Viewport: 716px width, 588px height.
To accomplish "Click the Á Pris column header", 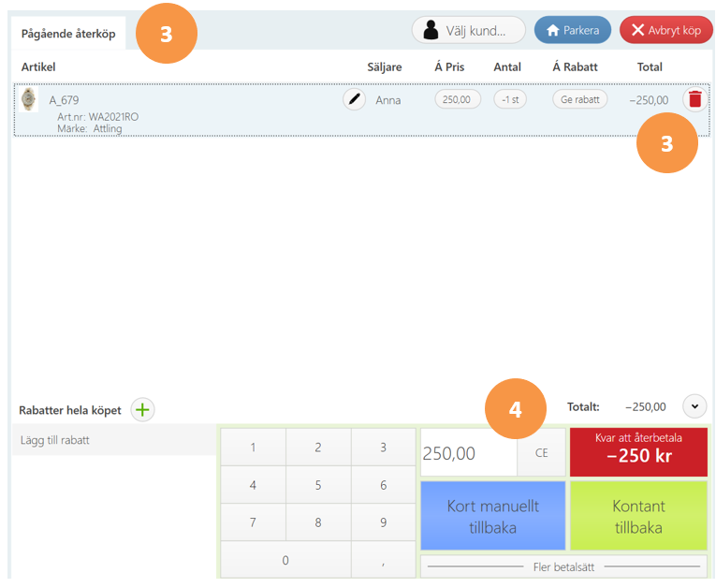I will 449,67.
